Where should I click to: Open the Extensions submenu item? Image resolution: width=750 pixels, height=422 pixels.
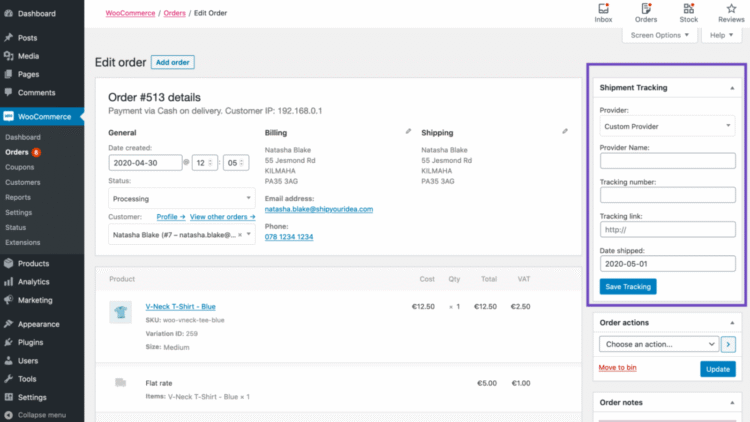tap(22, 243)
